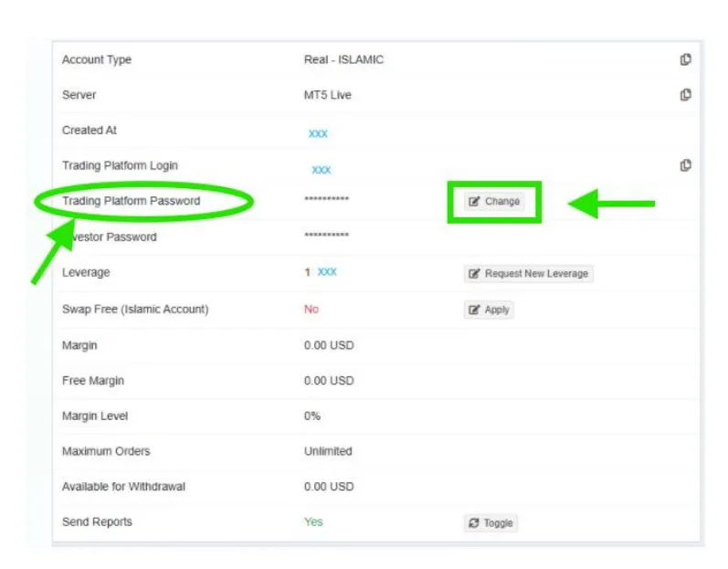The width and height of the screenshot is (728, 569).
Task: Click the Trading Platform Login xxx value
Action: tap(321, 170)
